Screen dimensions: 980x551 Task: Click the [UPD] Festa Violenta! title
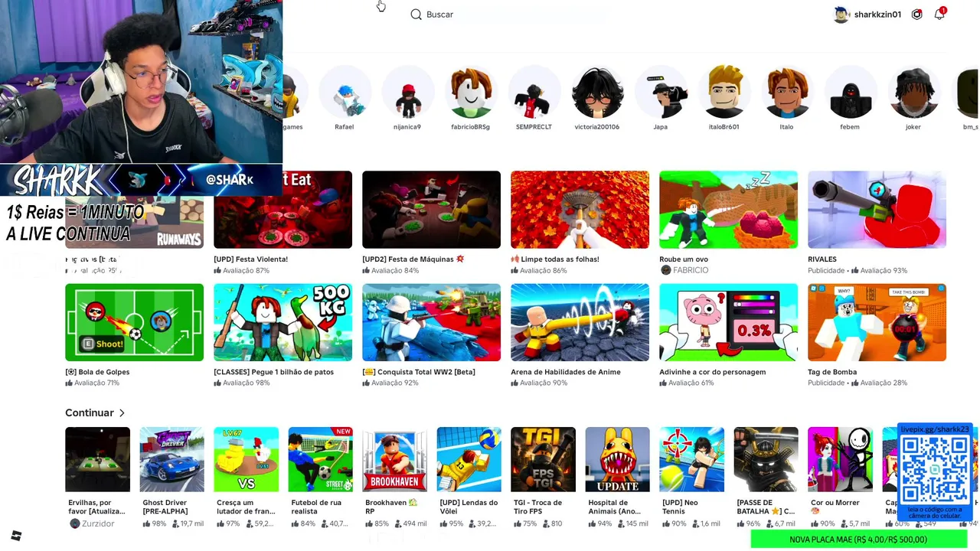pos(250,259)
